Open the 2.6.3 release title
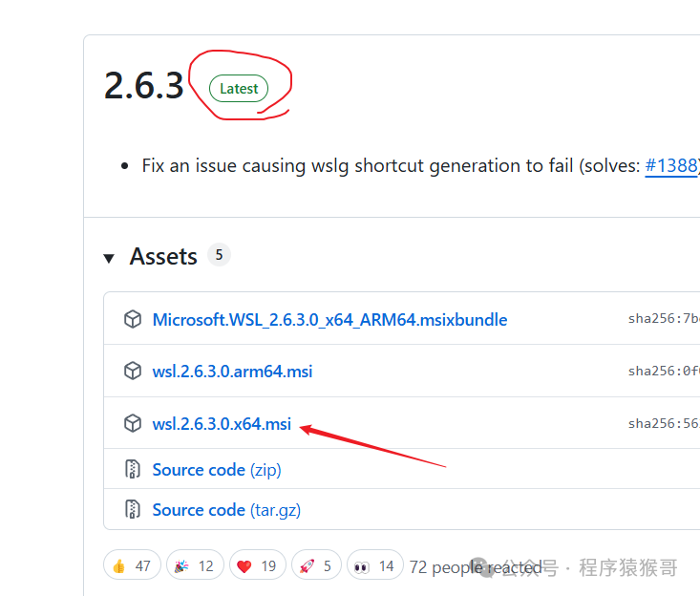The image size is (700, 596). point(143,86)
